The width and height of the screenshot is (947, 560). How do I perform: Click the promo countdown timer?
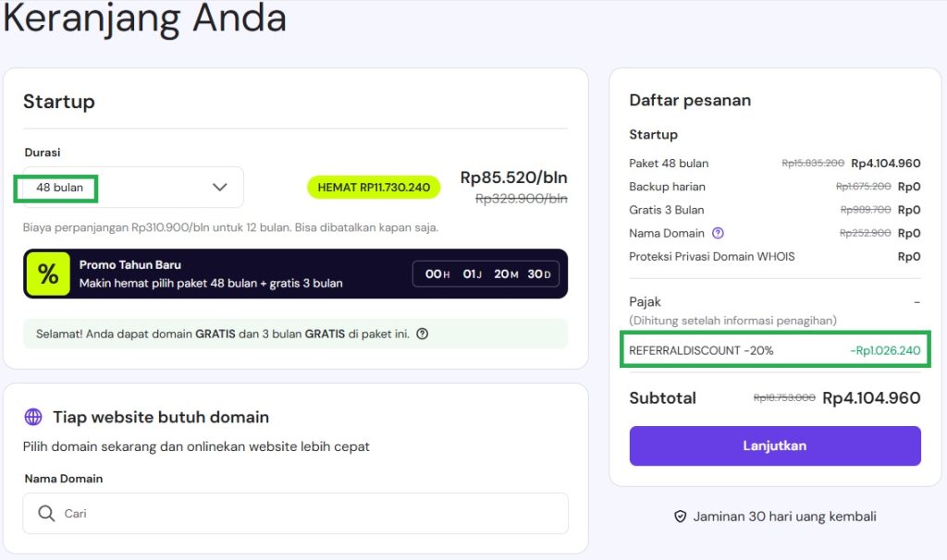[486, 274]
